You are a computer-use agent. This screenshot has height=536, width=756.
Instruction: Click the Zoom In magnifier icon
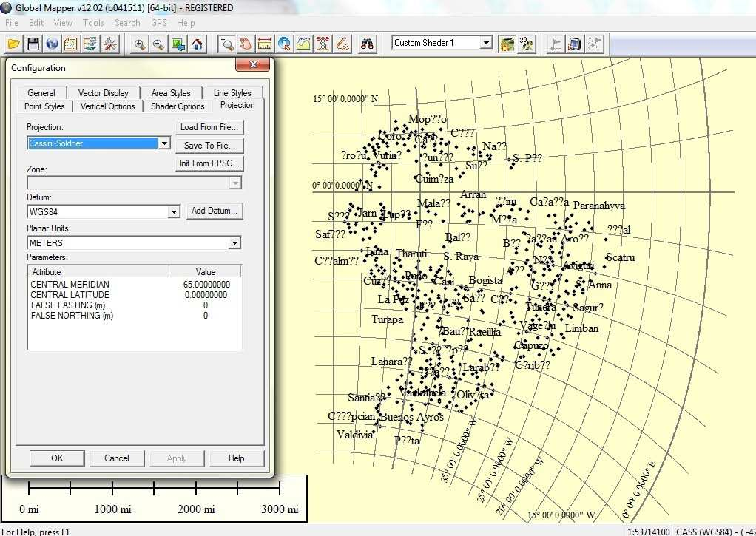click(140, 44)
